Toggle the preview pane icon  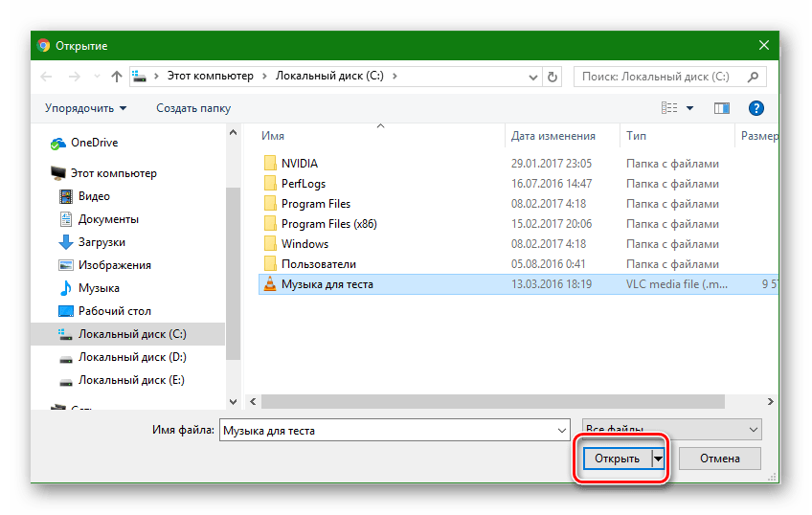pyautogui.click(x=722, y=108)
